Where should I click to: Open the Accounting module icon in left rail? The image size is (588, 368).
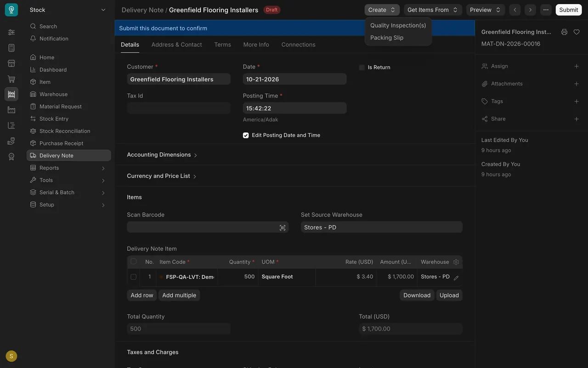coord(11,48)
